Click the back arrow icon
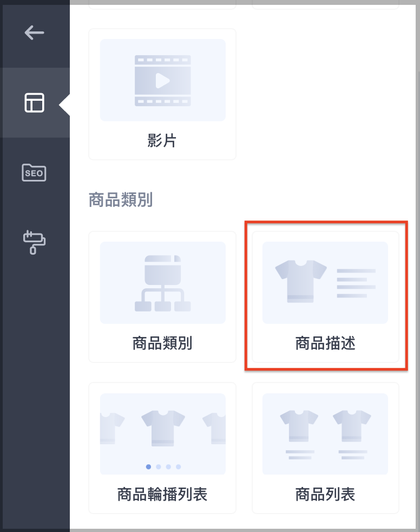Screen dimensions: 420x532 click(x=34, y=33)
